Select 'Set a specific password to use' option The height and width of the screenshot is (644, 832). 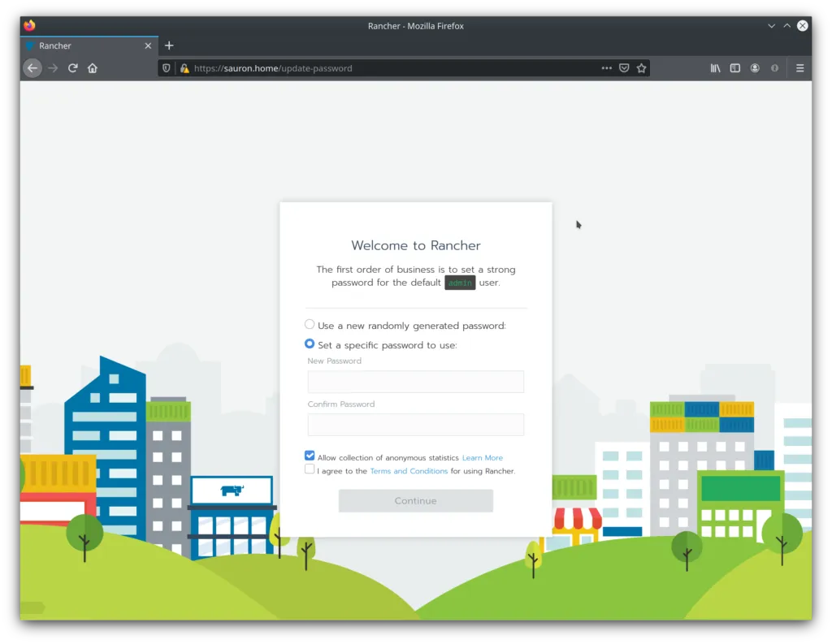click(310, 344)
